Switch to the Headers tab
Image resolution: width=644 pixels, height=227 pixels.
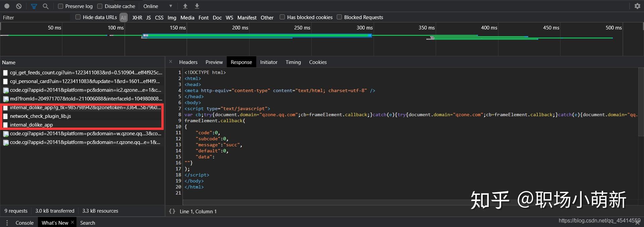point(188,62)
